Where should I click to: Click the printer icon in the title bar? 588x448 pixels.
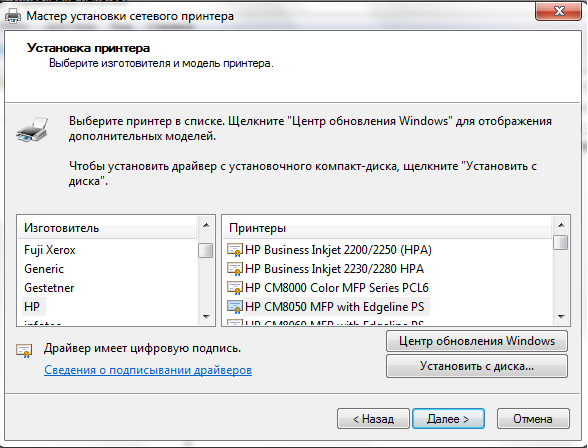(x=13, y=16)
